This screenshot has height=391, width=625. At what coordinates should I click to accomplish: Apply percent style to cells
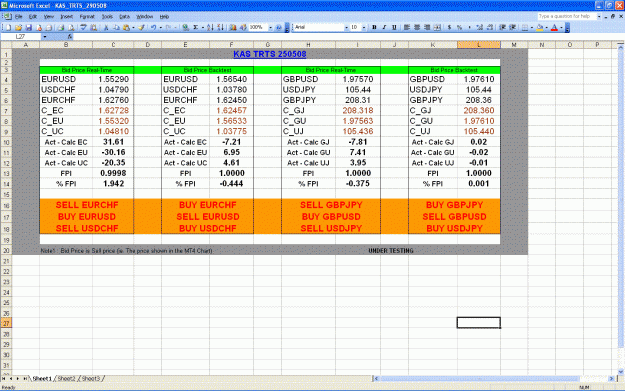[459, 28]
